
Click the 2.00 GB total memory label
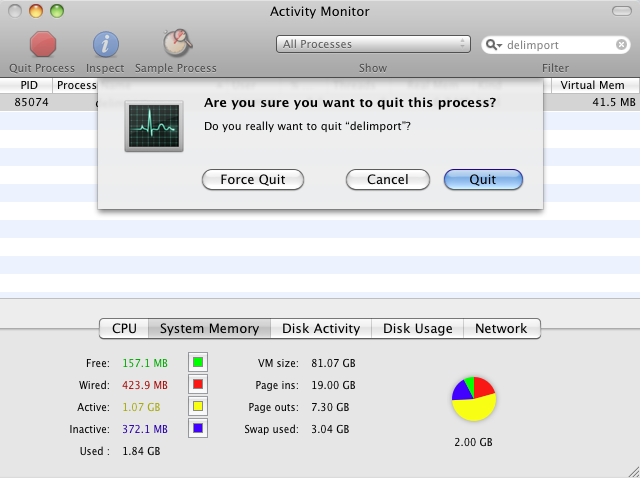[473, 442]
